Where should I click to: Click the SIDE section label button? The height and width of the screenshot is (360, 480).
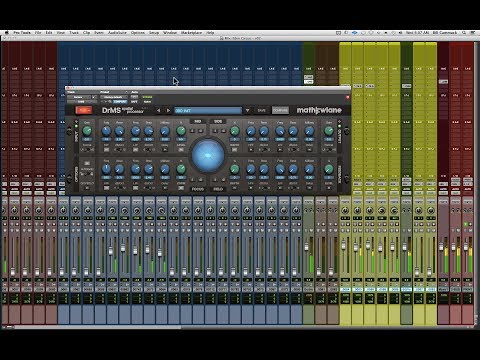(x=218, y=121)
